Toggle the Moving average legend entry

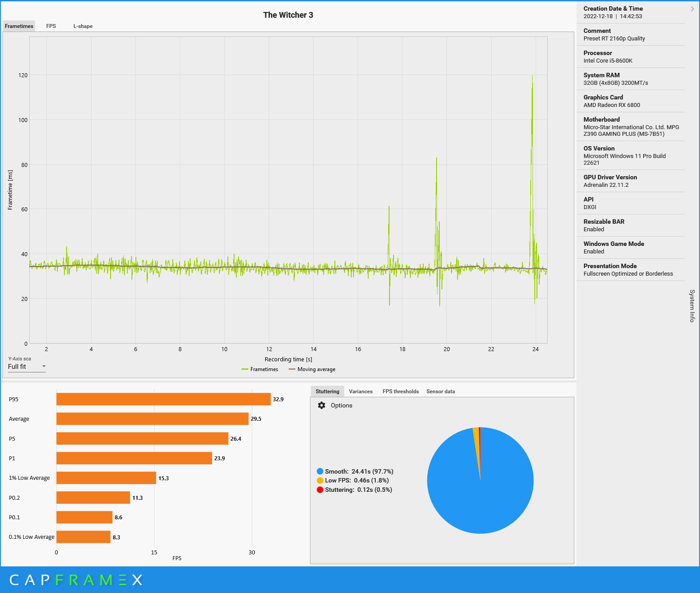pos(312,369)
